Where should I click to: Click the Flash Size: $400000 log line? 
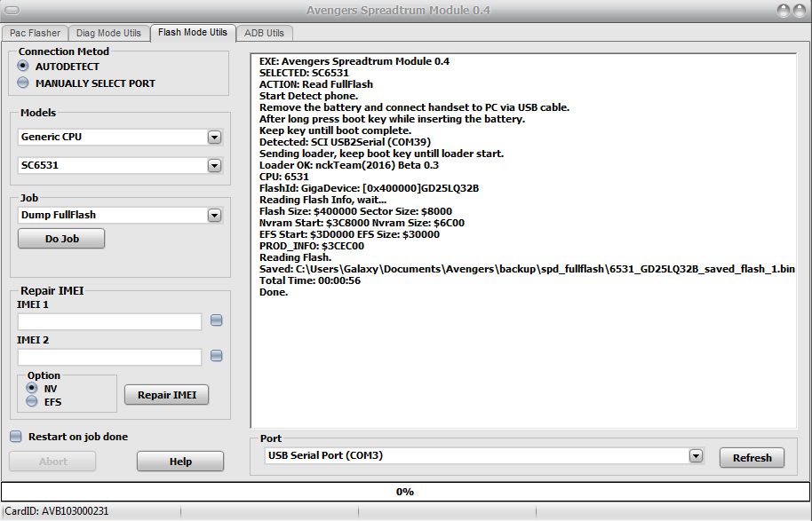point(355,211)
